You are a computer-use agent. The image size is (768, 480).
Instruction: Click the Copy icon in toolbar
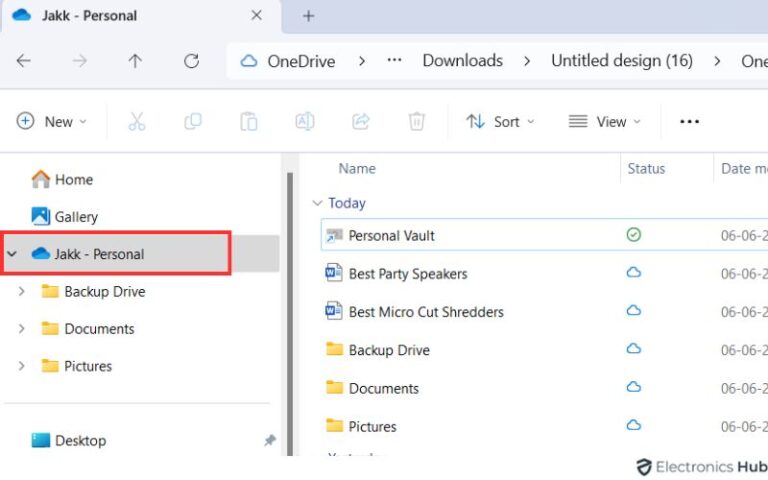coord(193,121)
